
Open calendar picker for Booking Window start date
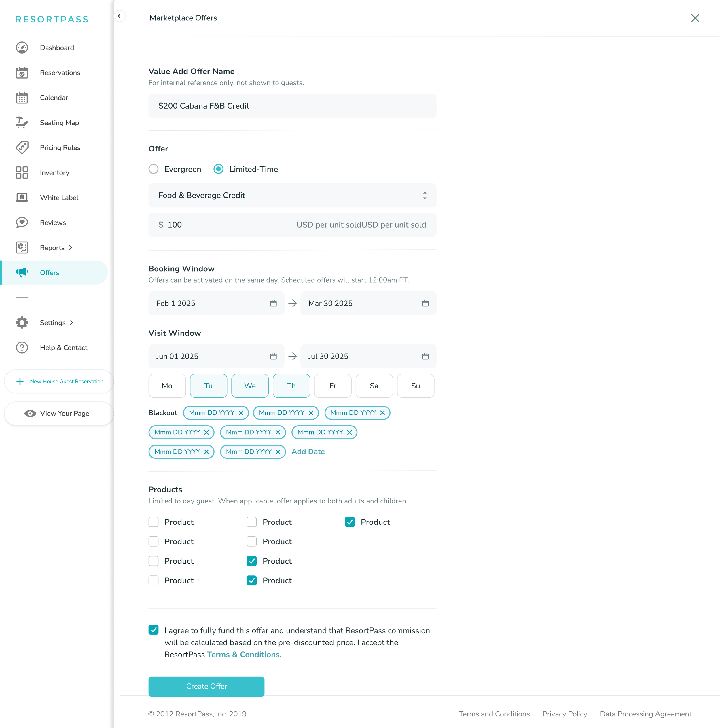click(x=273, y=303)
